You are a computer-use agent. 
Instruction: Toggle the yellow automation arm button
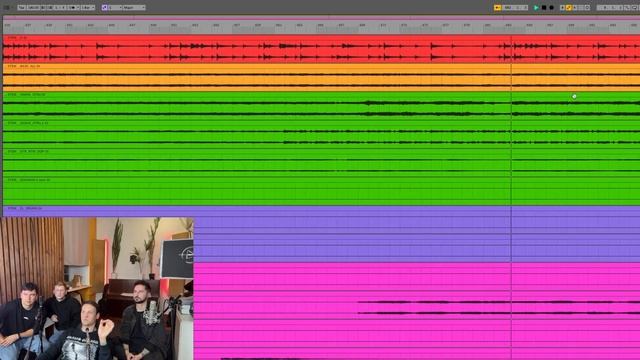point(569,7)
